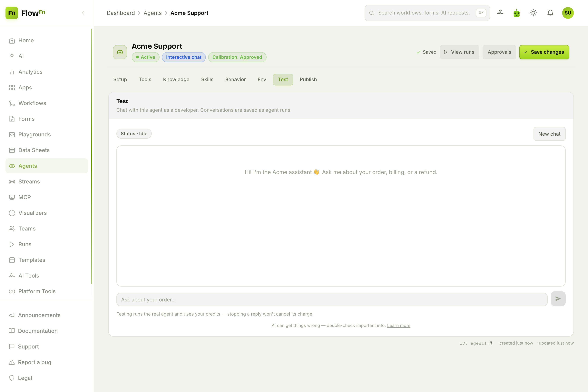Select Agents in the sidebar
588x392 pixels.
tap(47, 166)
